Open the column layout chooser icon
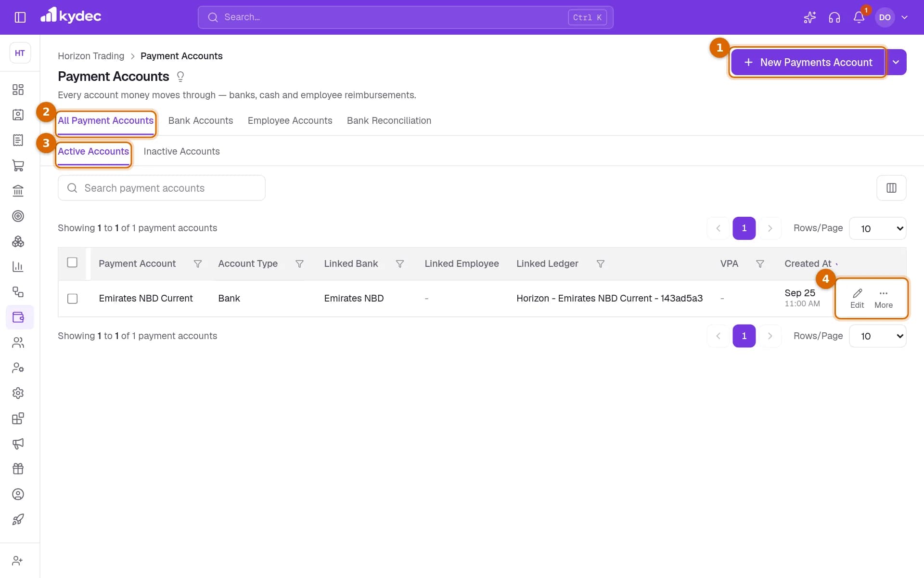 [x=891, y=188]
